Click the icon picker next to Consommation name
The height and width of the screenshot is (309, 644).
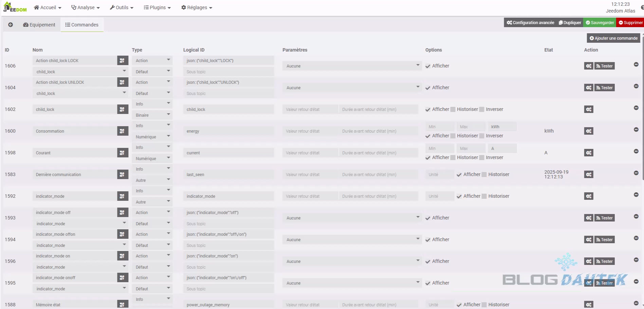click(122, 131)
